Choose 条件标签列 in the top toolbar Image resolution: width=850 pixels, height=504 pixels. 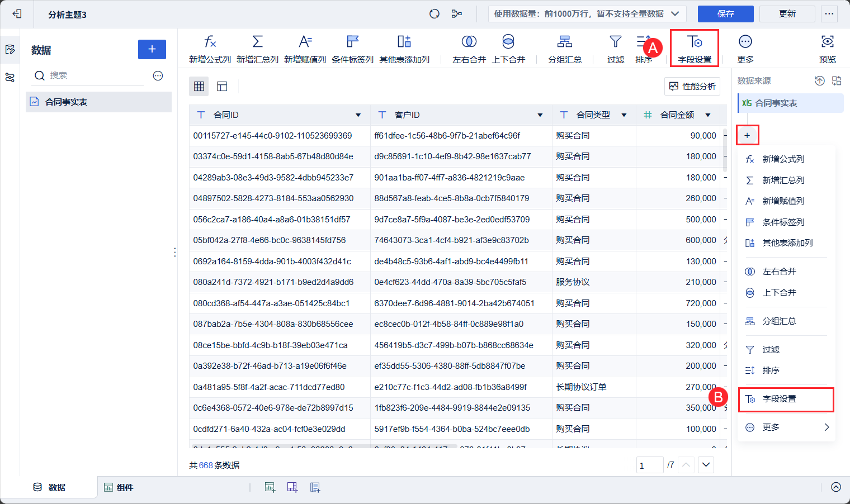pyautogui.click(x=352, y=49)
